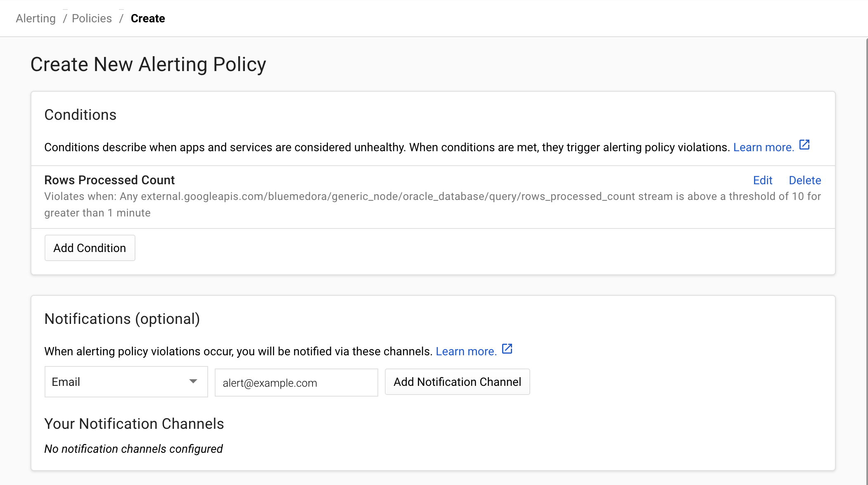Open Learn more link in Conditions section

(x=764, y=147)
